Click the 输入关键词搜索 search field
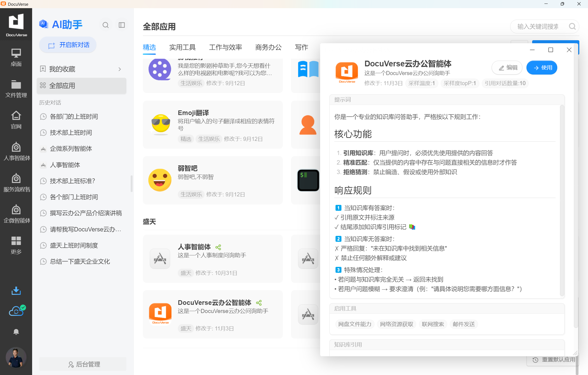 click(538, 26)
